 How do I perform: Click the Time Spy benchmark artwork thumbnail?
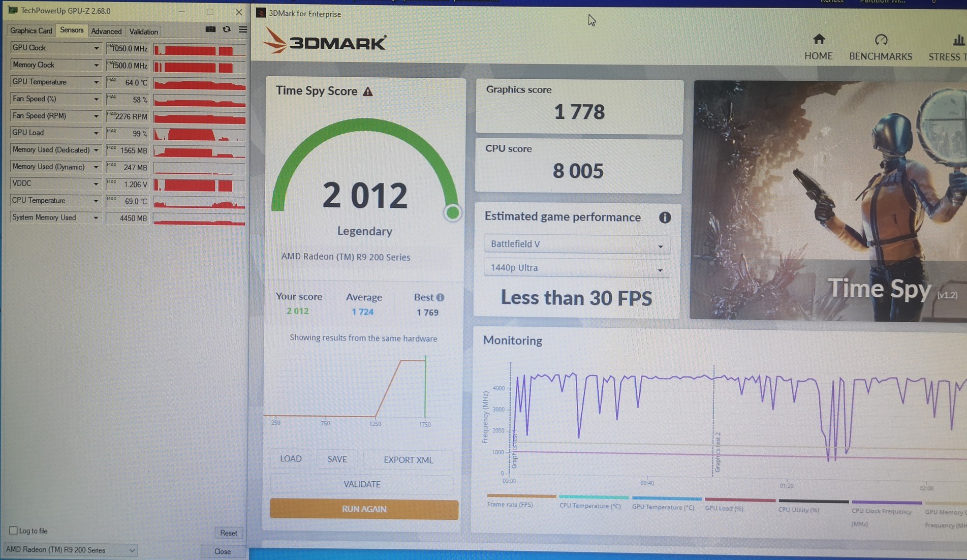tap(828, 201)
